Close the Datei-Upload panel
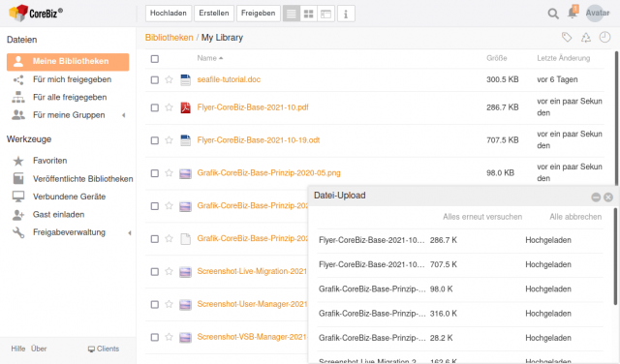 608,197
